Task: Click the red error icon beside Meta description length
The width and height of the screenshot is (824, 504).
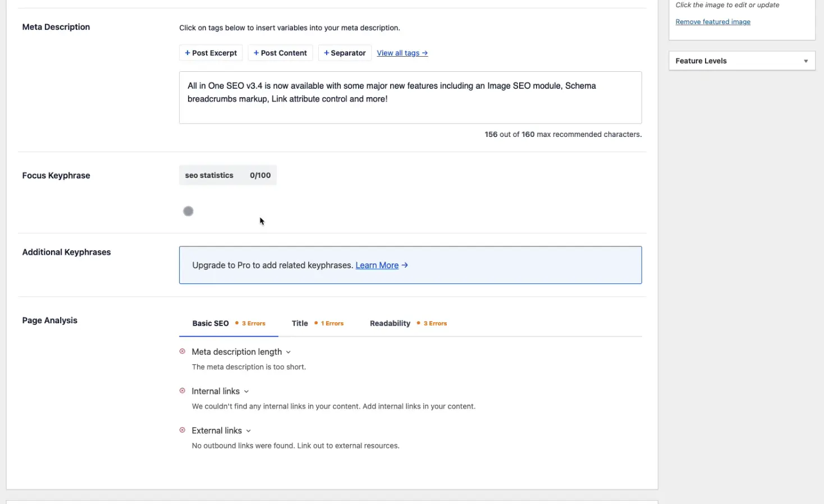Action: point(182,351)
